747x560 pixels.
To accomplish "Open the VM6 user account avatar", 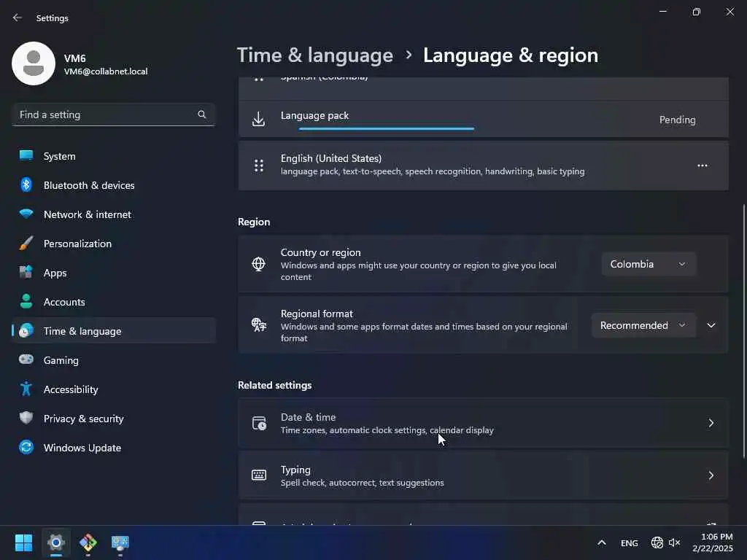I will click(x=34, y=63).
